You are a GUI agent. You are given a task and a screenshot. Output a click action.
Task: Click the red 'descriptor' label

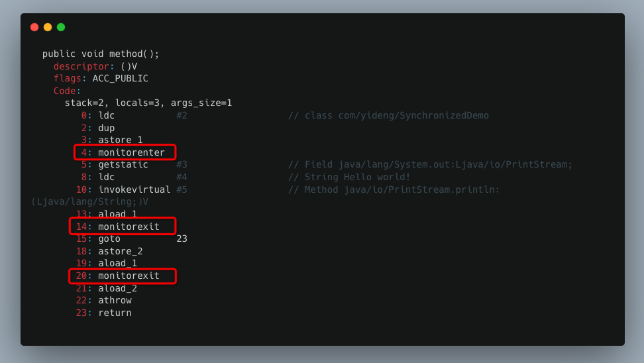point(81,66)
